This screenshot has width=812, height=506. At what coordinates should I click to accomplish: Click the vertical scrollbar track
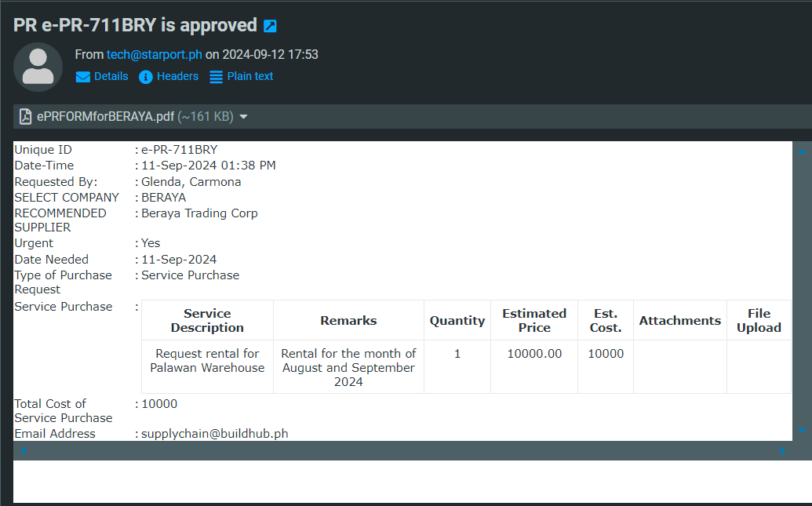pos(801,290)
